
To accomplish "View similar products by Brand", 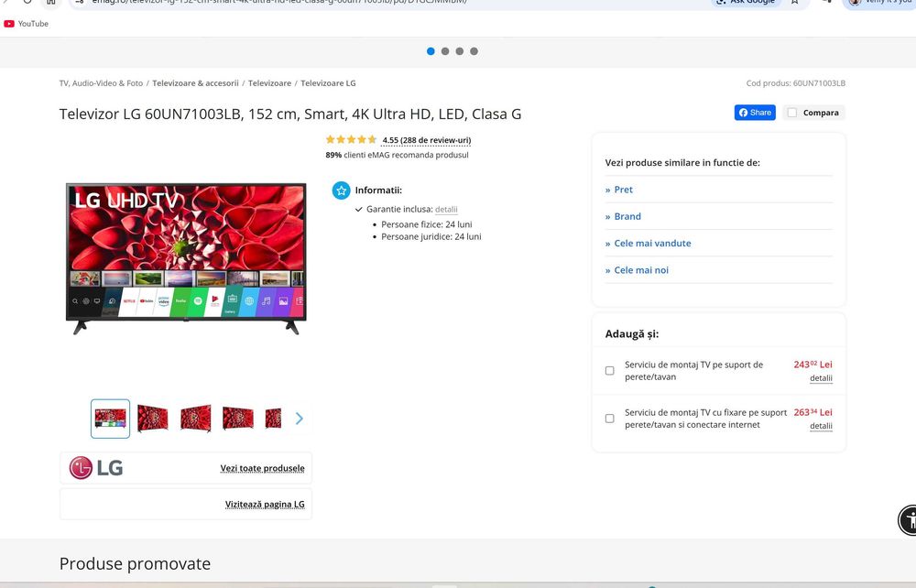I will (627, 217).
